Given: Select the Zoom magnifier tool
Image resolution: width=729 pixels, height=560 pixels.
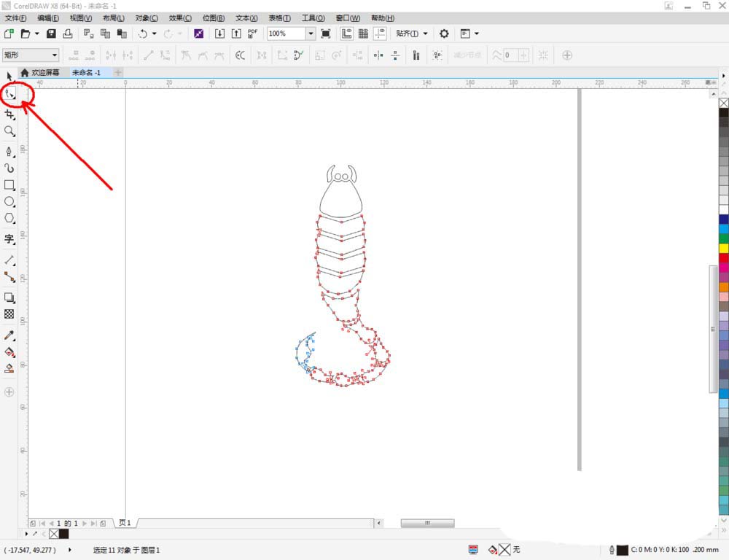Looking at the screenshot, I should (x=9, y=131).
